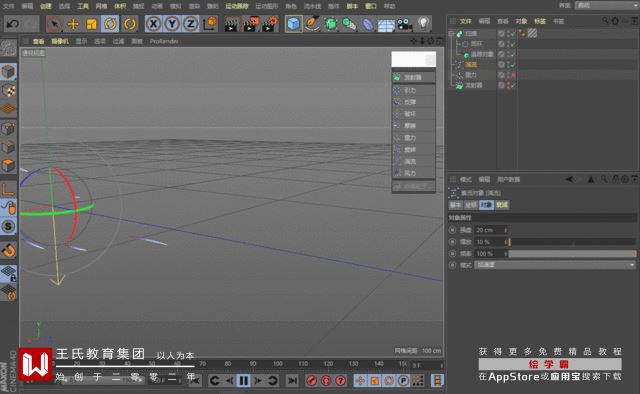Toggle the Z axis lock
Viewport: 640px width, 394px height.
(x=191, y=24)
